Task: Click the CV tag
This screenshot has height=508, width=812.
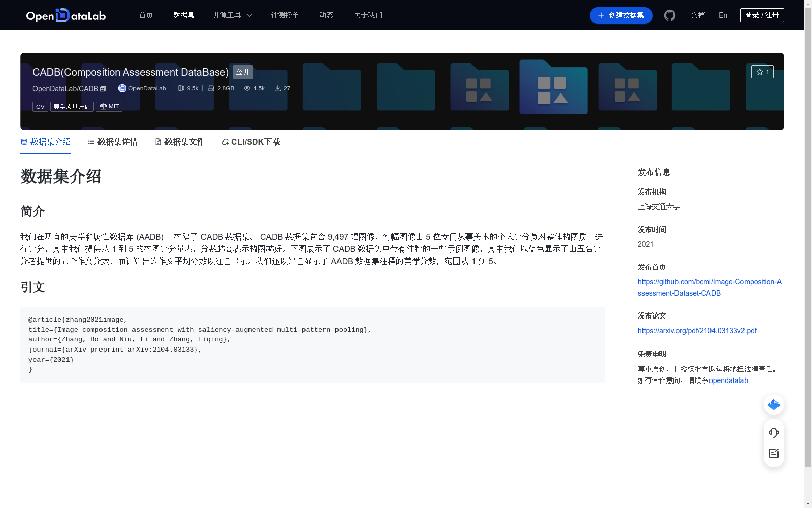Action: click(40, 107)
